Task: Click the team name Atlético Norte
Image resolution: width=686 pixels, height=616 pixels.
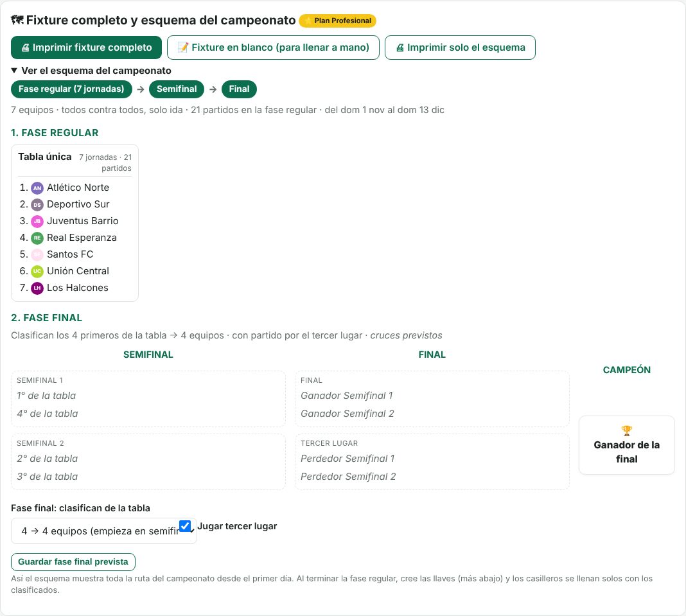Action: click(78, 188)
